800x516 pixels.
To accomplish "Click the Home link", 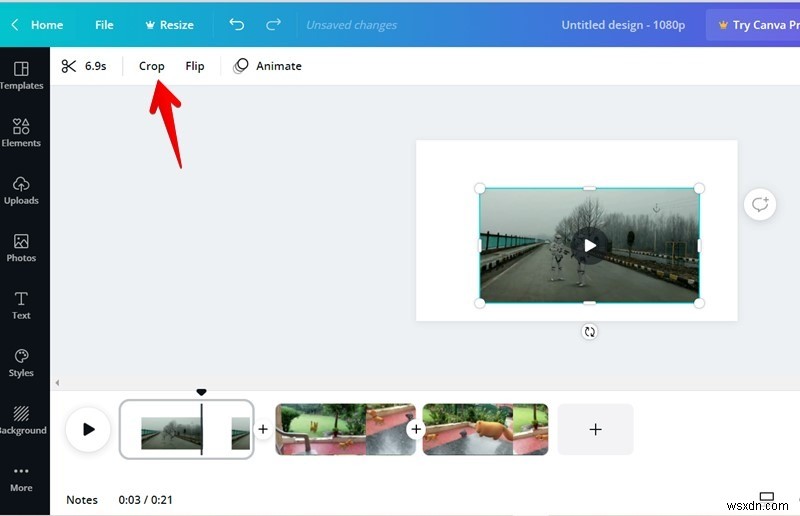I will [47, 24].
